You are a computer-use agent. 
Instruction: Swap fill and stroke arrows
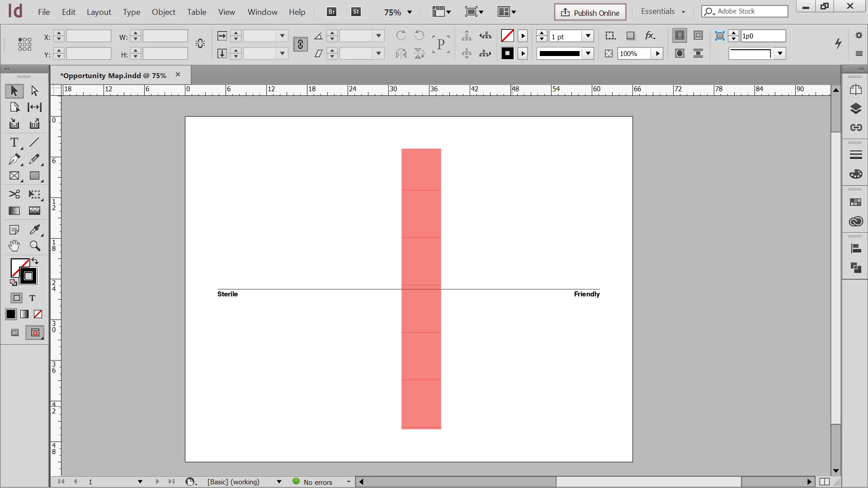click(35, 261)
